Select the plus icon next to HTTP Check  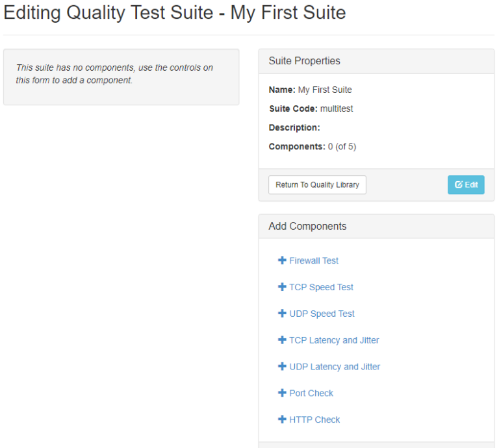pyautogui.click(x=282, y=420)
